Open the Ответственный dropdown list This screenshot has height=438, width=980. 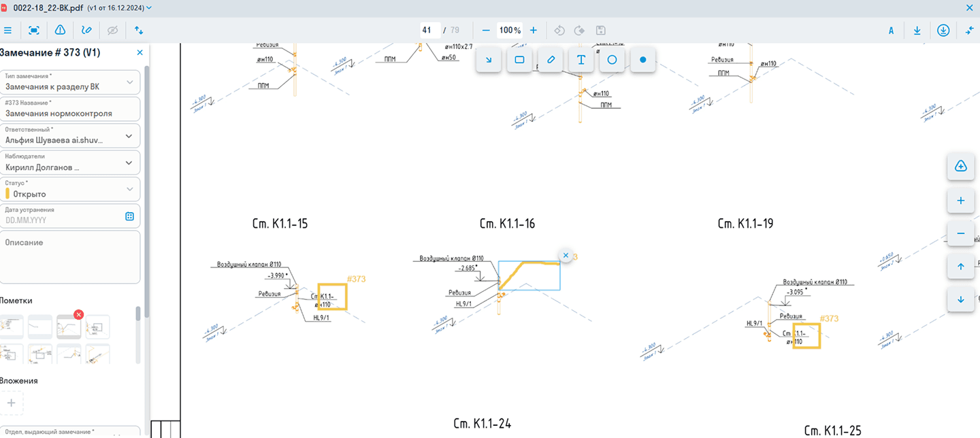[129, 136]
